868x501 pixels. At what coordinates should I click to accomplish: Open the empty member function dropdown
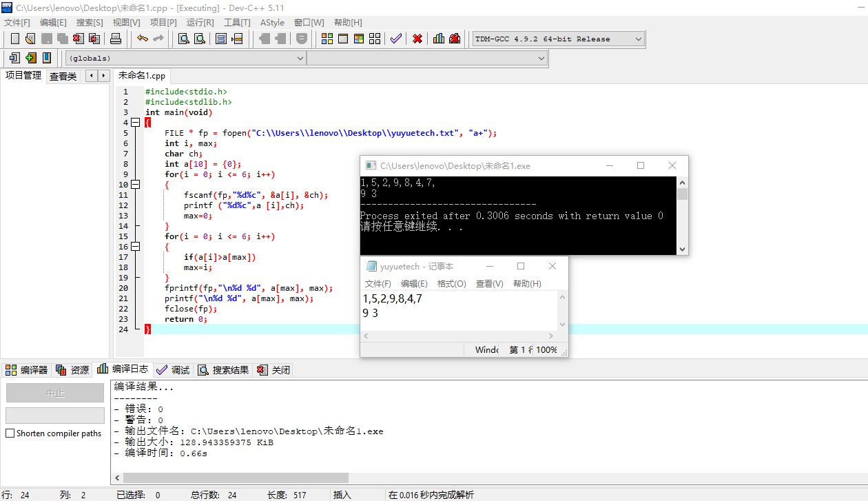pyautogui.click(x=427, y=59)
